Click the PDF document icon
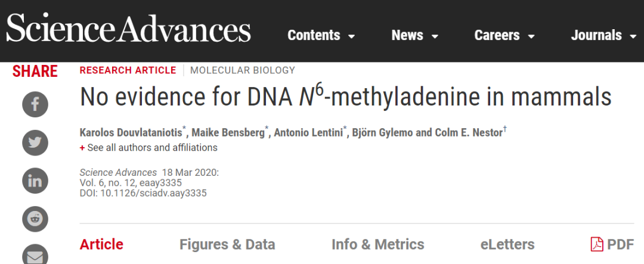644x264 pixels. coord(597,244)
